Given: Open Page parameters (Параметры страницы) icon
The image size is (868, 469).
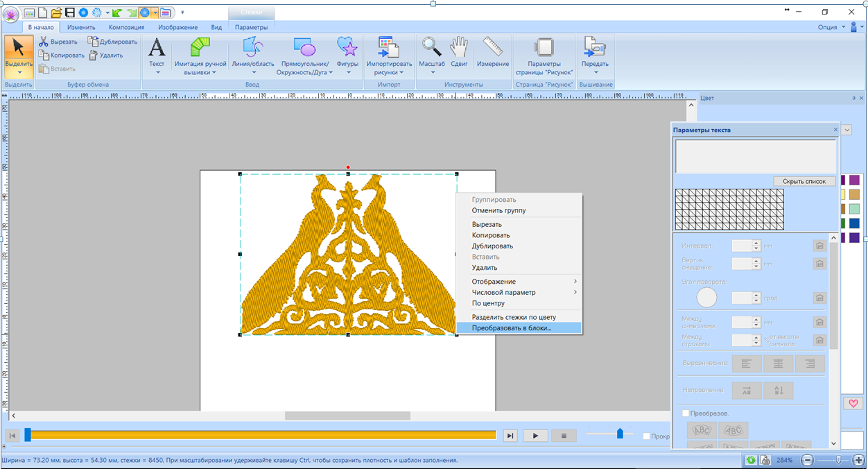Looking at the screenshot, I should [x=544, y=47].
